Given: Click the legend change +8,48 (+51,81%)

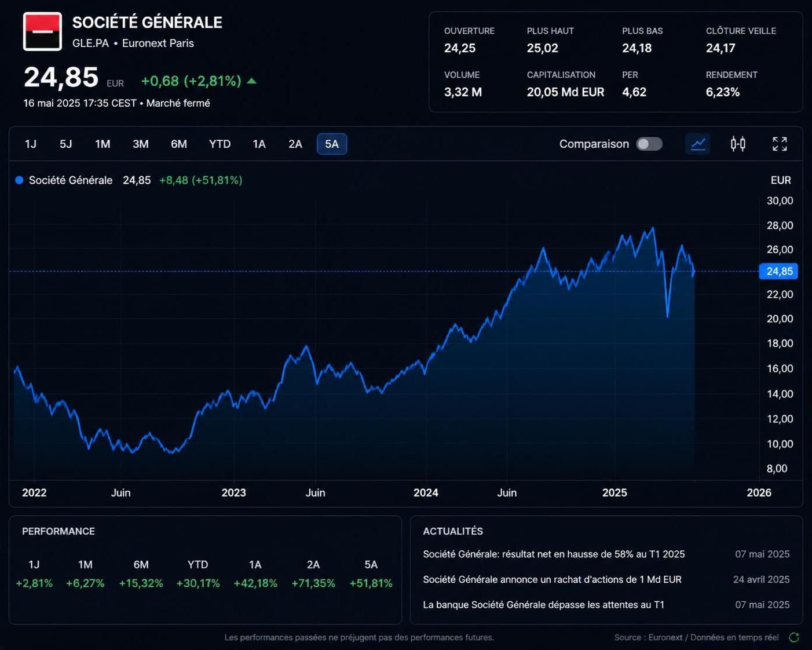Looking at the screenshot, I should (x=201, y=180).
